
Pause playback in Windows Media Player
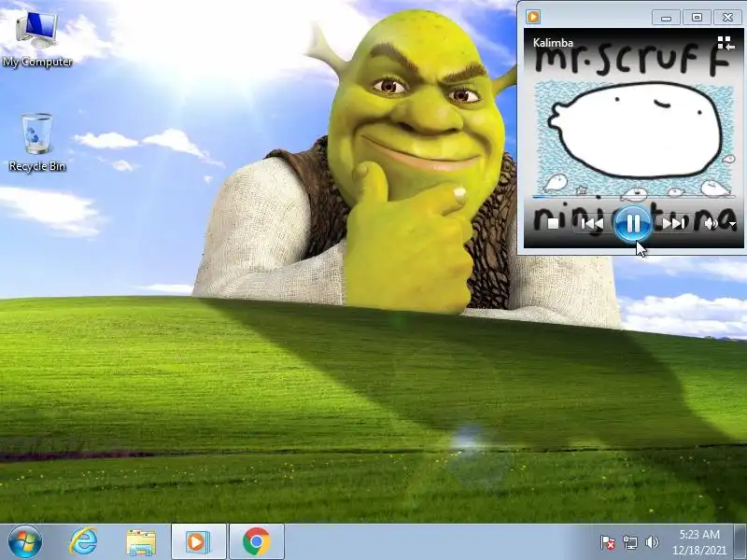click(x=633, y=223)
